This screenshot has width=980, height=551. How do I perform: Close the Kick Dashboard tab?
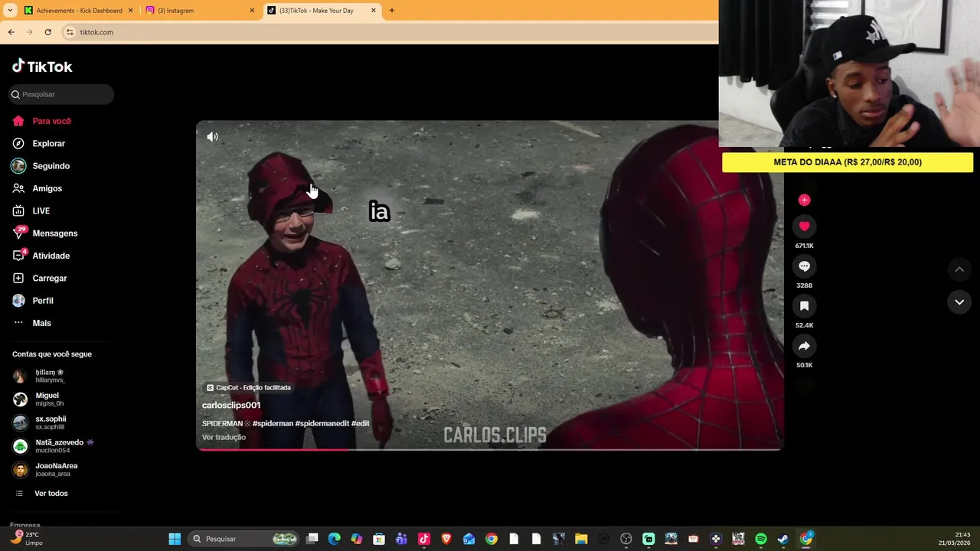click(x=130, y=11)
